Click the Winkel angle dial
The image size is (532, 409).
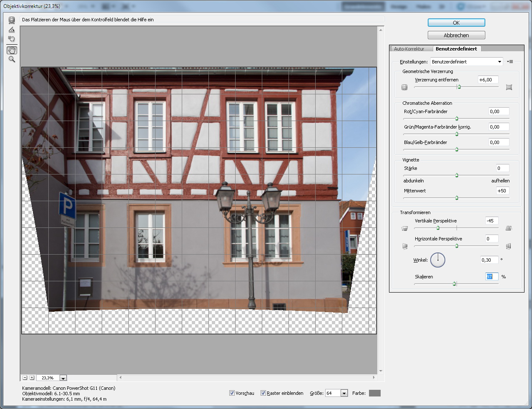click(438, 260)
